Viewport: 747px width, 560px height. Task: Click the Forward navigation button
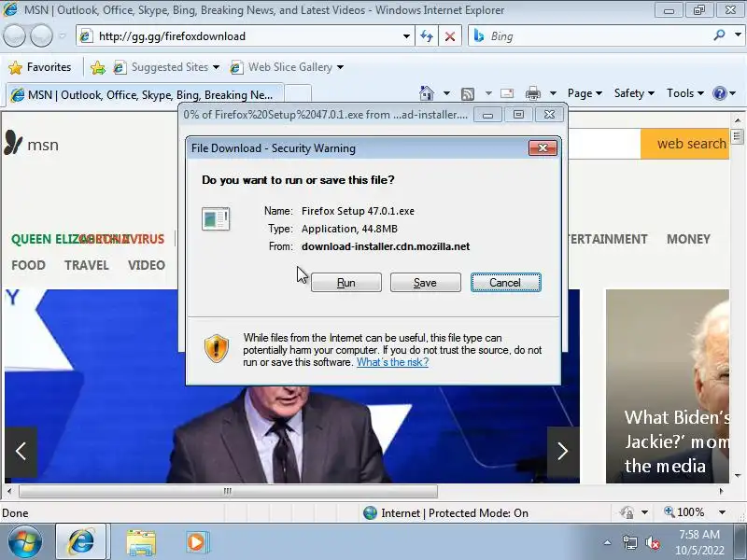[x=41, y=35]
